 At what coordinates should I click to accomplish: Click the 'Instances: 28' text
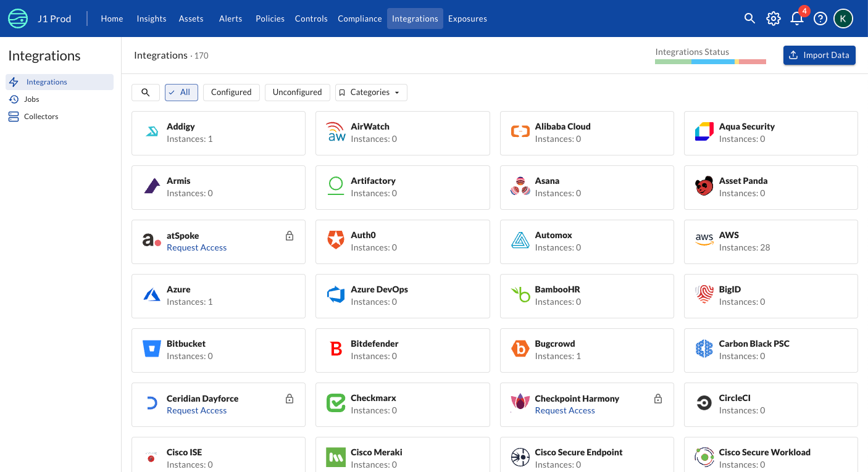(x=745, y=247)
